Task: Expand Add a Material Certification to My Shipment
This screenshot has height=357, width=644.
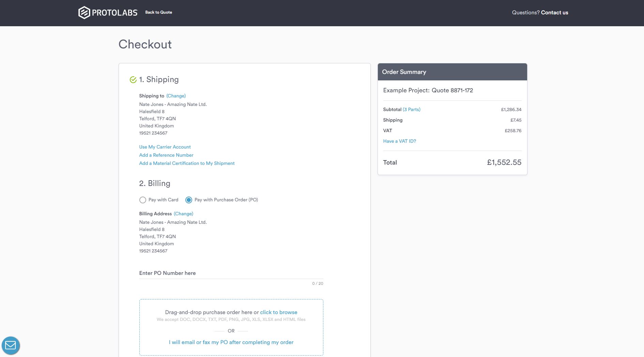Action: pos(187,163)
